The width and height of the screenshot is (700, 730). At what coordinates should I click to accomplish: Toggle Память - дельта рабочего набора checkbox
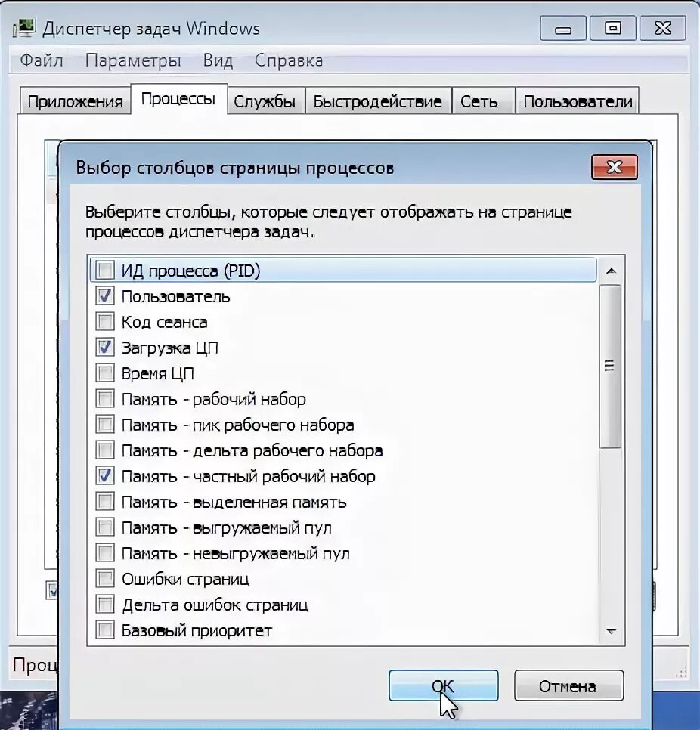point(105,450)
